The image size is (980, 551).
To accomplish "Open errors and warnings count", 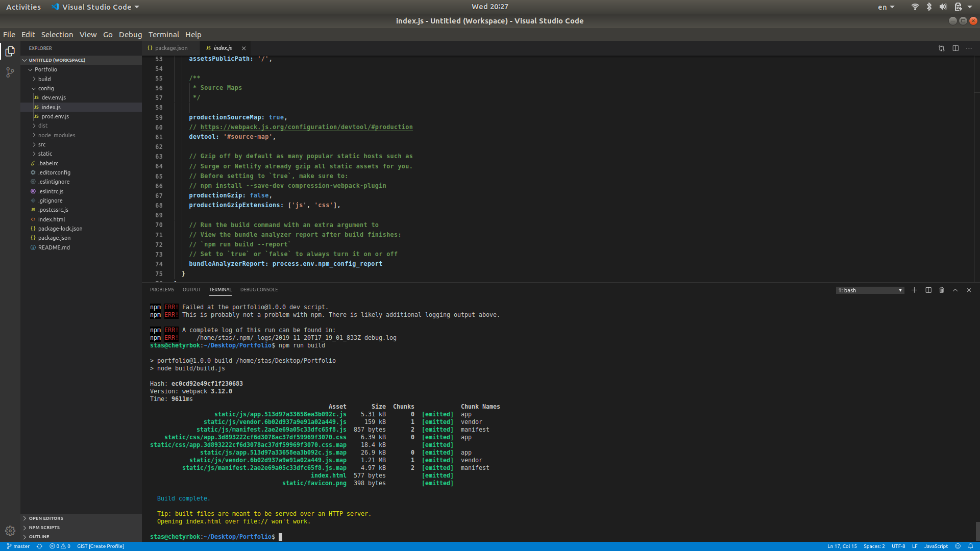I will click(60, 546).
